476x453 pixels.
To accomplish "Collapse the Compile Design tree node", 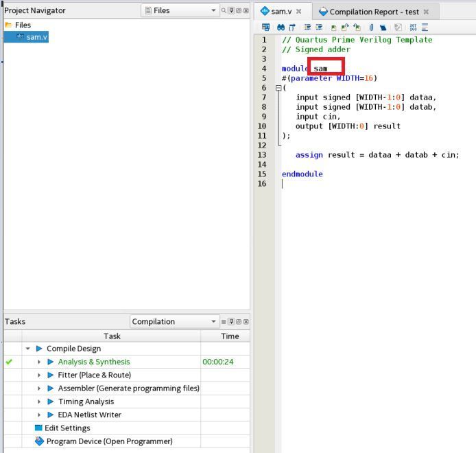I will 27,349.
